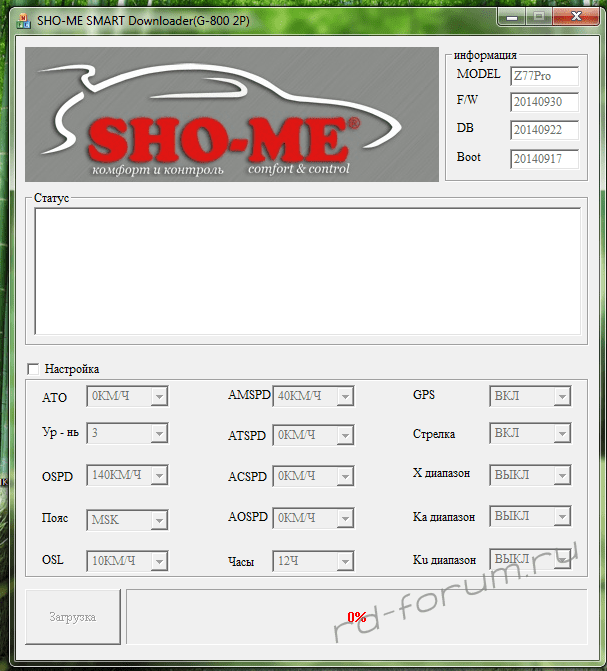The image size is (607, 671).
Task: Click the Boot field showing 20140917
Action: click(544, 159)
